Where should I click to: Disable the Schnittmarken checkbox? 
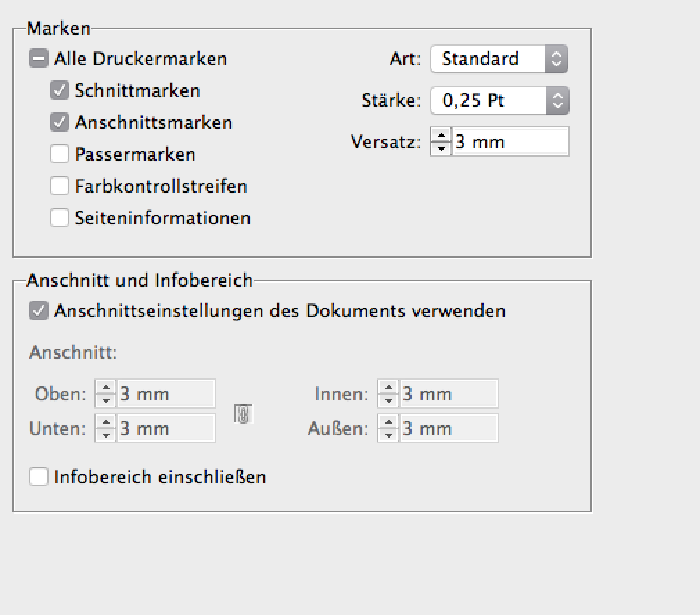coord(59,91)
